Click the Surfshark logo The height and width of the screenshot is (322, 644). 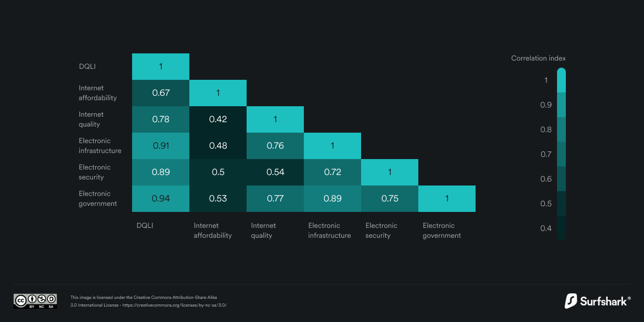coord(597,301)
